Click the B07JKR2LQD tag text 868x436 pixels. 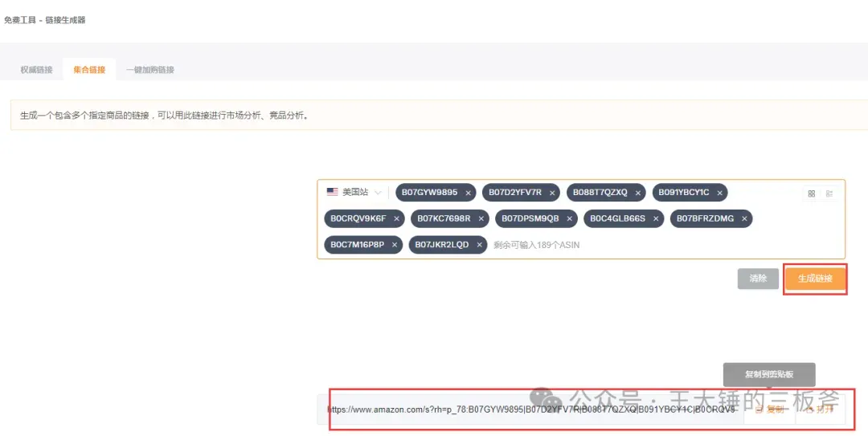(x=442, y=245)
